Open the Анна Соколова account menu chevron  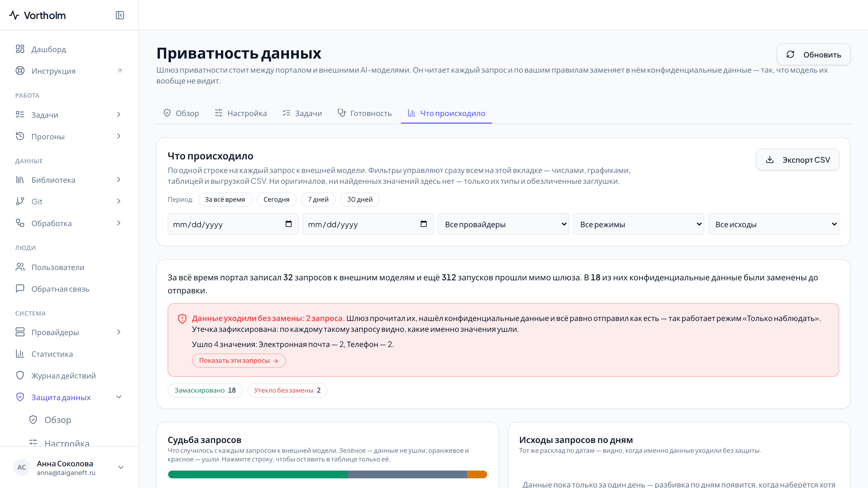coord(121,467)
